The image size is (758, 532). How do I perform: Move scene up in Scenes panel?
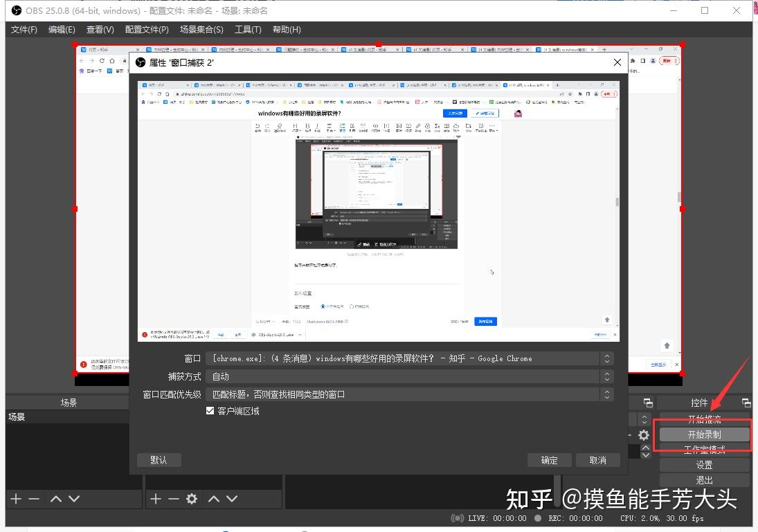coord(56,499)
